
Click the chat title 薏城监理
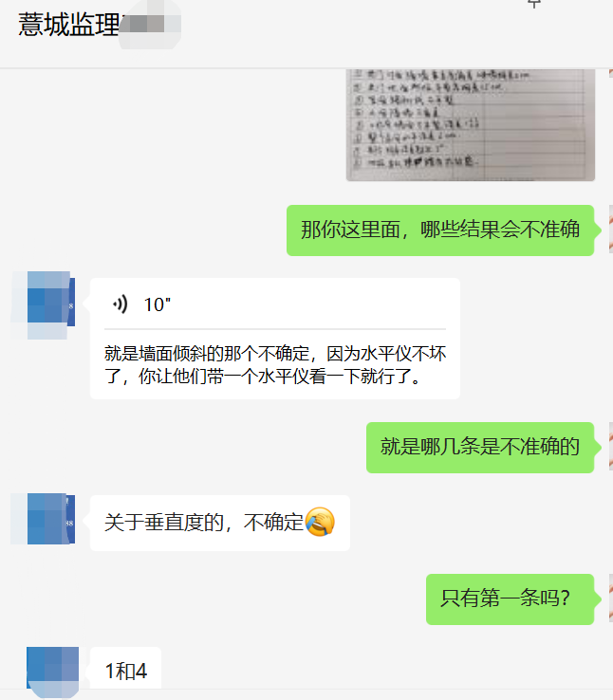coord(68,25)
